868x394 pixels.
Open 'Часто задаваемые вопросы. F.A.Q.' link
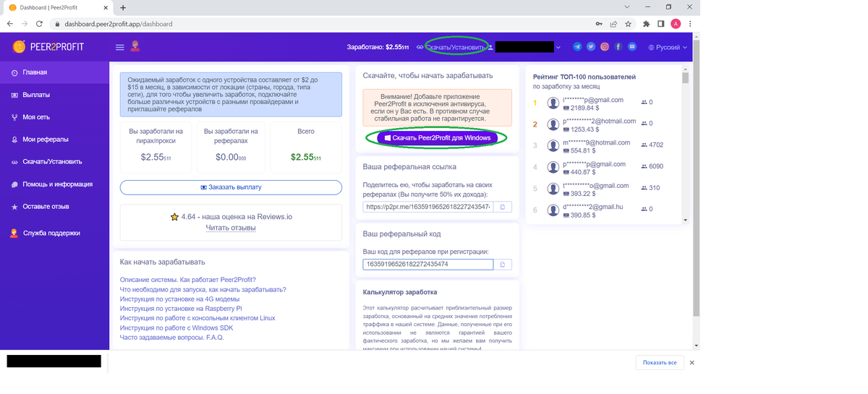pyautogui.click(x=172, y=337)
